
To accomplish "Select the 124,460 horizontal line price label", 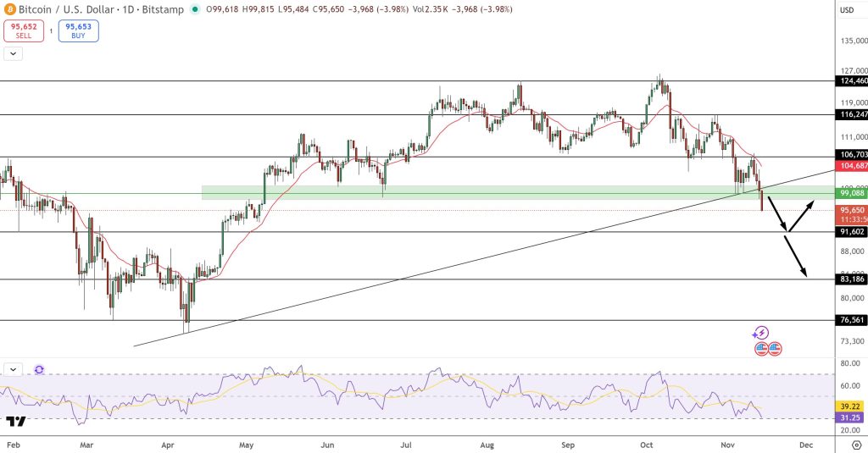I will tap(851, 81).
